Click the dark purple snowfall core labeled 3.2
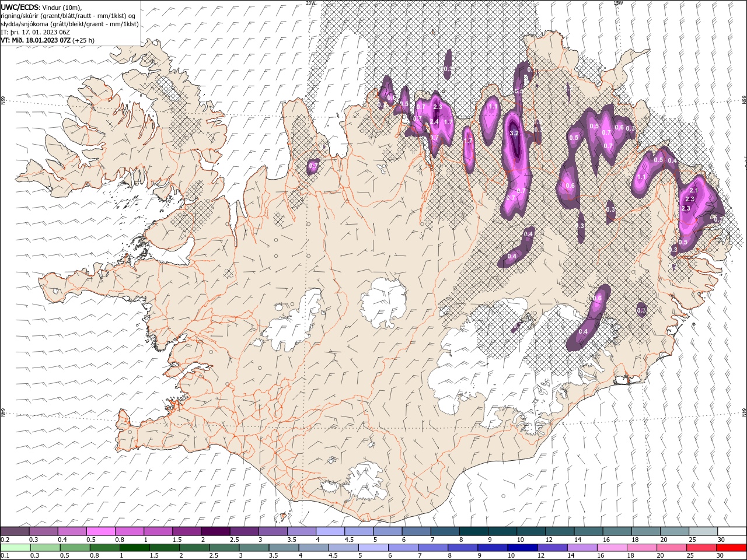 [x=514, y=140]
